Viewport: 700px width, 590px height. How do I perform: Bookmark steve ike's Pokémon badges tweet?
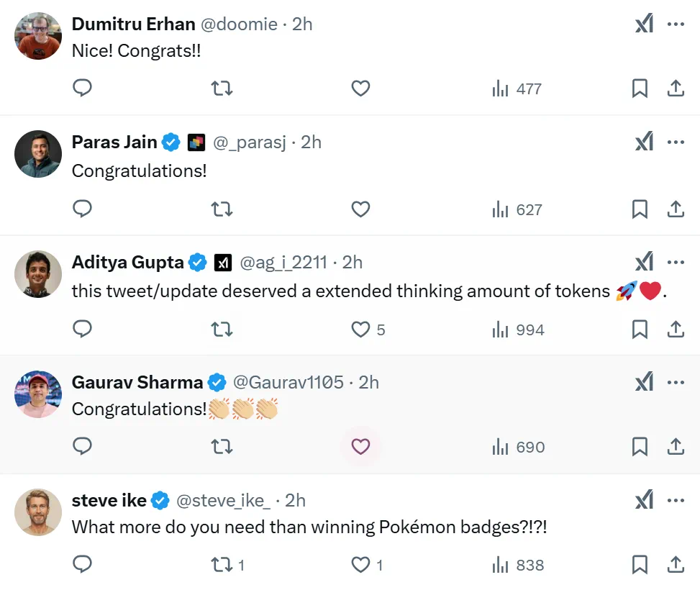pos(640,565)
